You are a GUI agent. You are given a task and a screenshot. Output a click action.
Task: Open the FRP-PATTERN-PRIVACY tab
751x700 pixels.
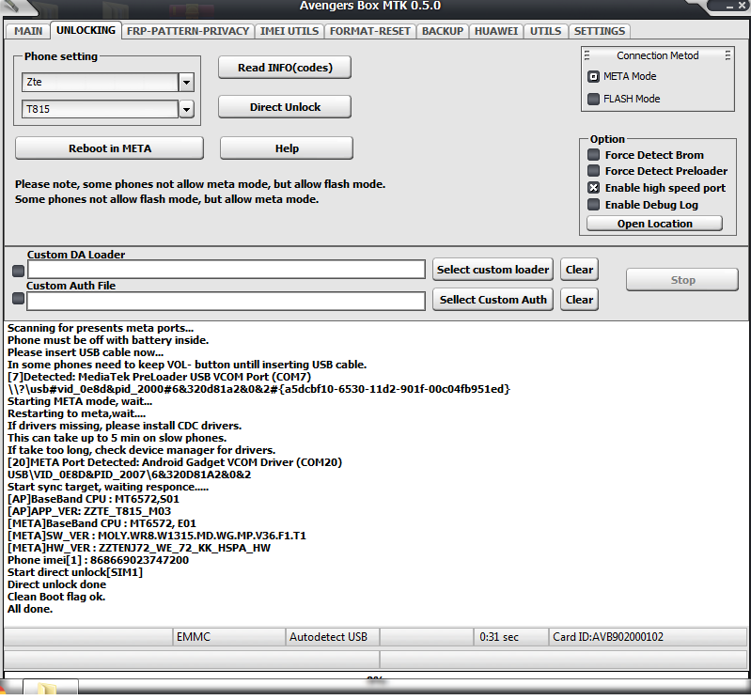pos(188,31)
